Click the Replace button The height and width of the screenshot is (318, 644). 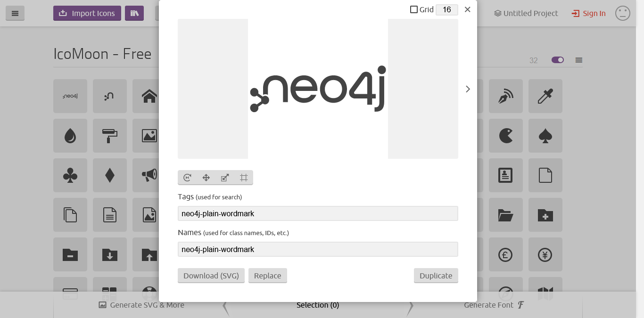click(268, 276)
